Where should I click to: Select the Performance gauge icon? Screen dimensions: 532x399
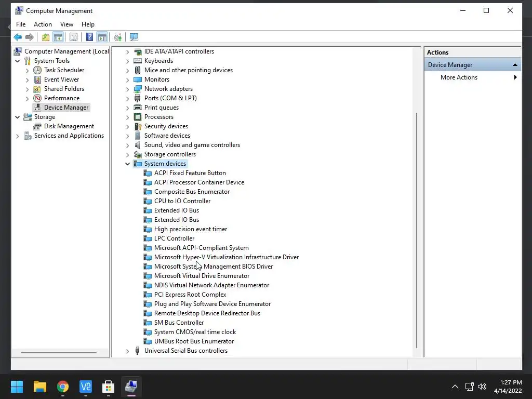[37, 98]
